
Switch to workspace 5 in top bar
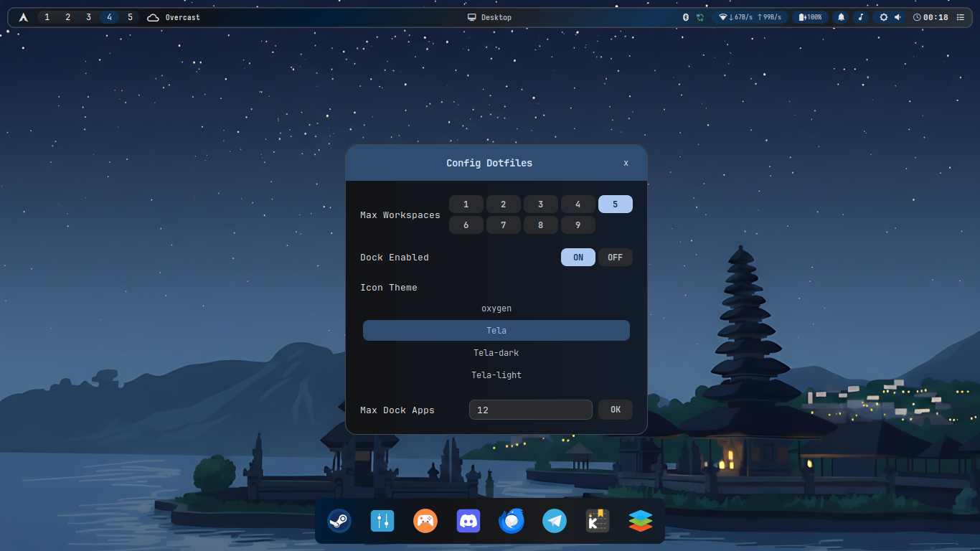130,17
